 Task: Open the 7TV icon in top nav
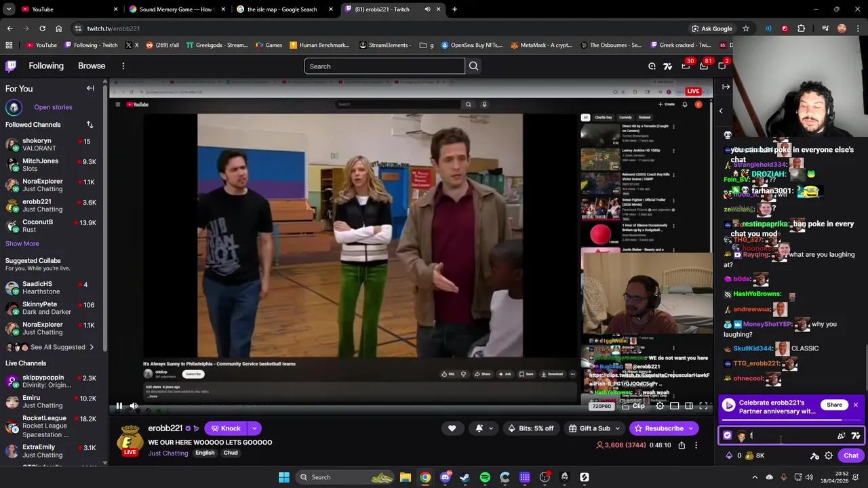(x=668, y=66)
